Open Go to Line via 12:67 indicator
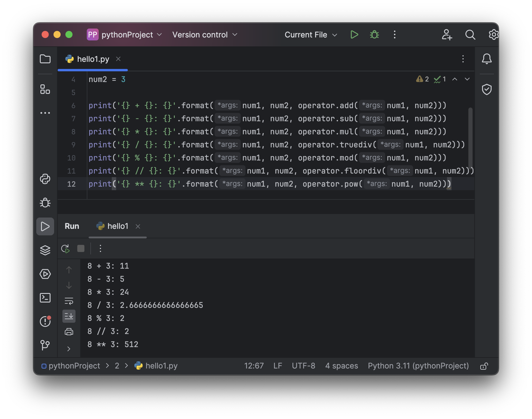532x419 pixels. tap(254, 366)
